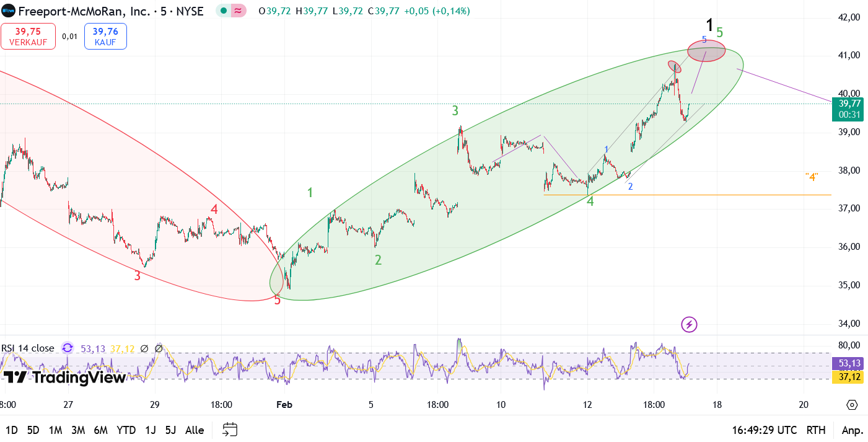Click the 39,76 KAUF buy button
868x442 pixels.
click(x=105, y=36)
